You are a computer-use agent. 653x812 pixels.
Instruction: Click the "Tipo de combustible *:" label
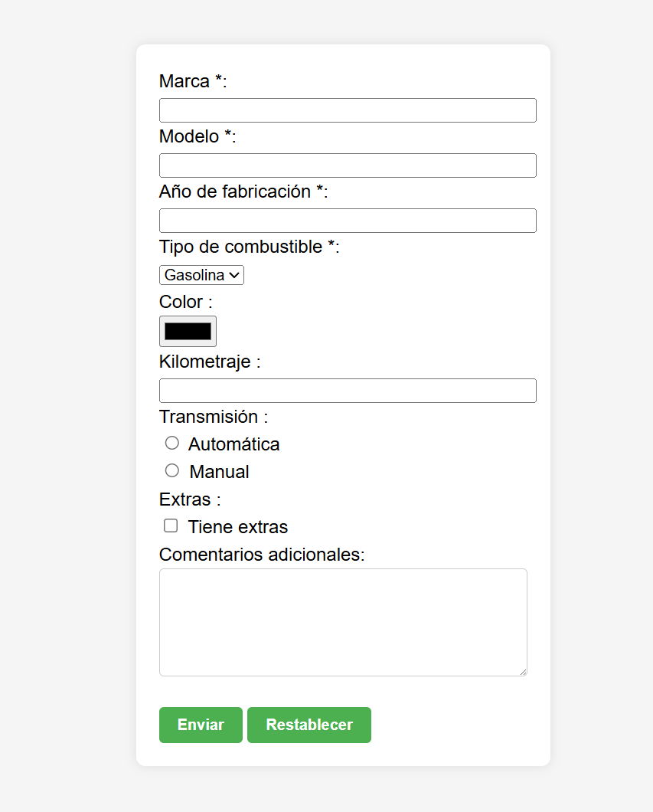249,247
